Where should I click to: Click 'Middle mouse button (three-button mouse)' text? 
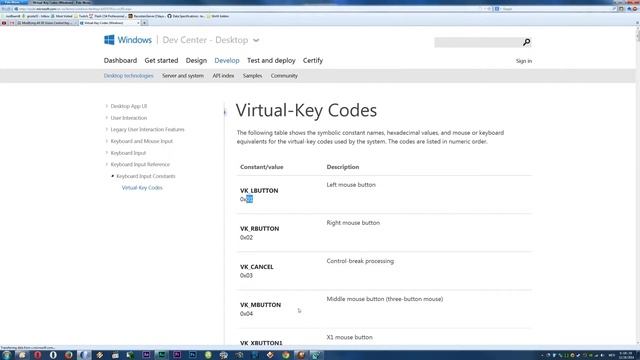click(x=384, y=299)
